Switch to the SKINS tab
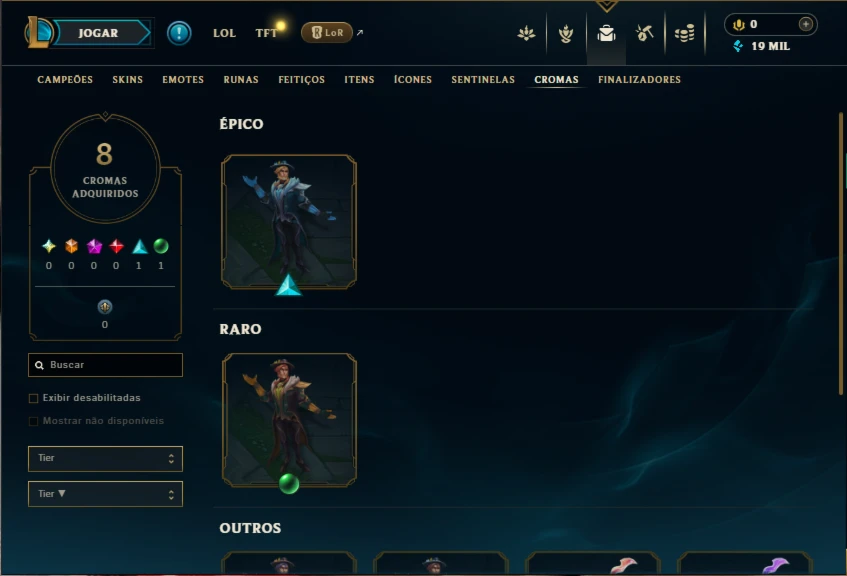This screenshot has height=576, width=847. point(127,79)
